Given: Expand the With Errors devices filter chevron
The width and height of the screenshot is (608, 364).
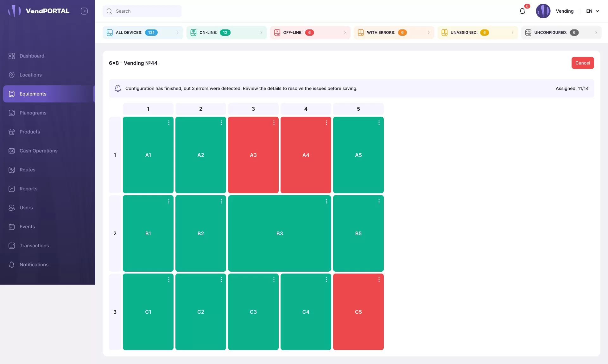Looking at the screenshot, I should point(428,33).
